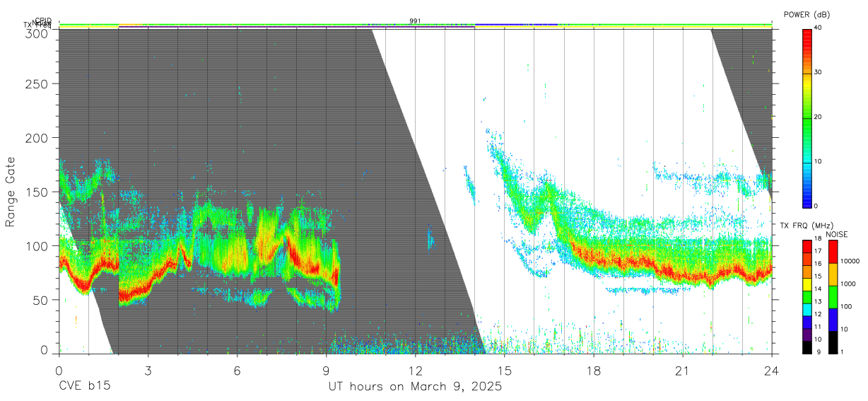Pick the yellow 14–15 MHz frequency swatch
Screen dimensions: 868x401
coord(807,284)
